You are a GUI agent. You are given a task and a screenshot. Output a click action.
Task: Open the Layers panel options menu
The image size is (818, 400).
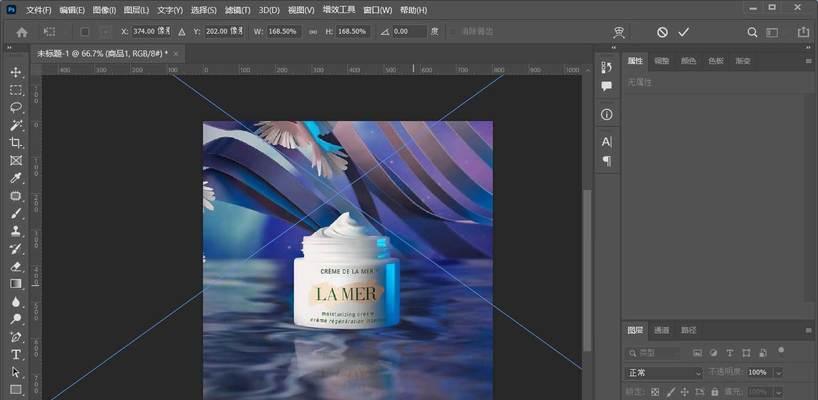tap(809, 330)
